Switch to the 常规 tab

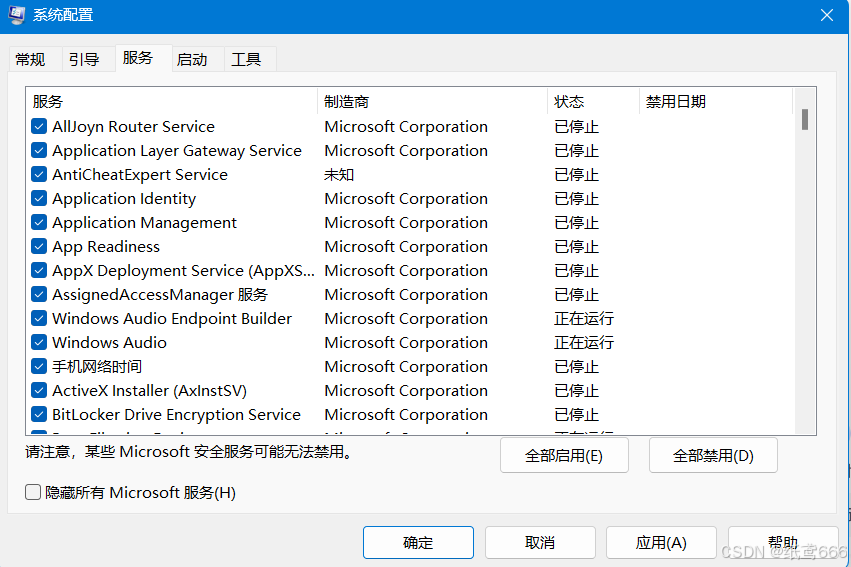(x=30, y=60)
